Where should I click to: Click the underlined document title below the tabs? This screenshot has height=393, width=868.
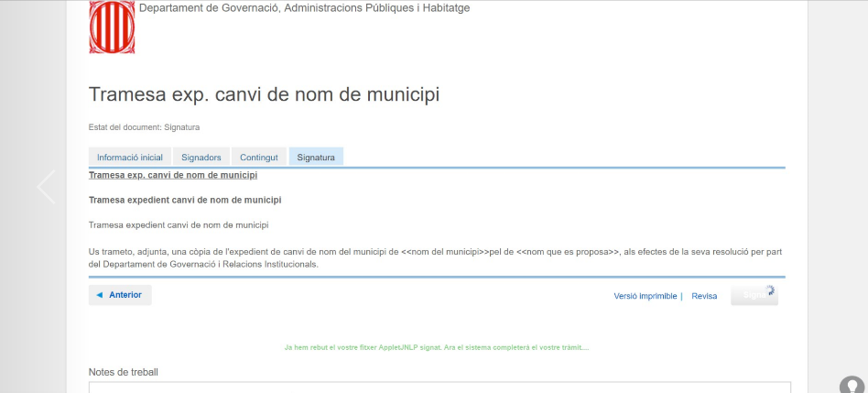tap(172, 175)
